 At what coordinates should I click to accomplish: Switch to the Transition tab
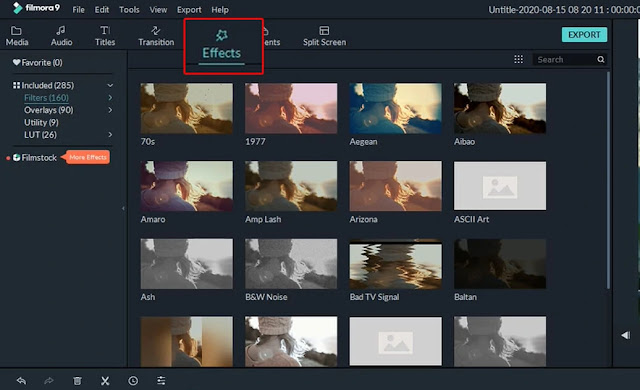point(156,36)
